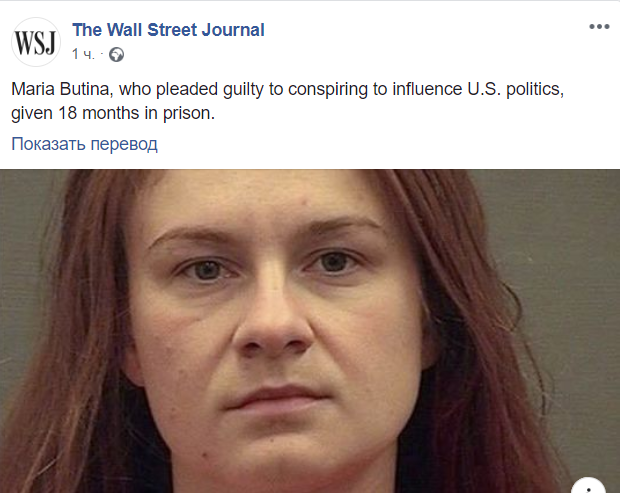620x493 pixels.
Task: Click the Показать перевод translation link
Action: [x=84, y=144]
